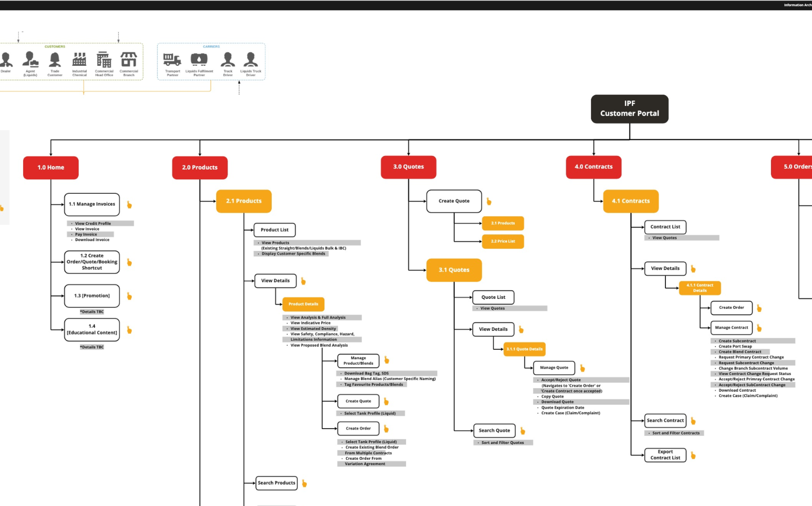Viewport: 812px width, 506px height.
Task: Select the Quote List box
Action: (x=493, y=297)
